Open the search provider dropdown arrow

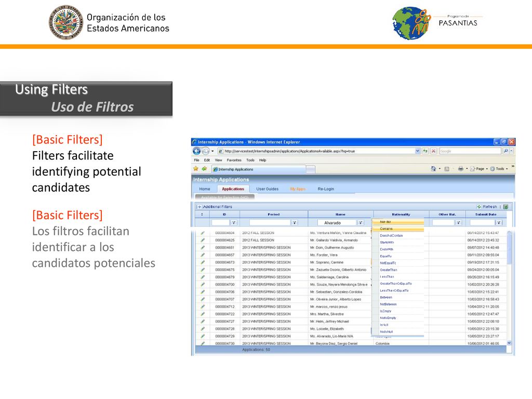click(511, 151)
